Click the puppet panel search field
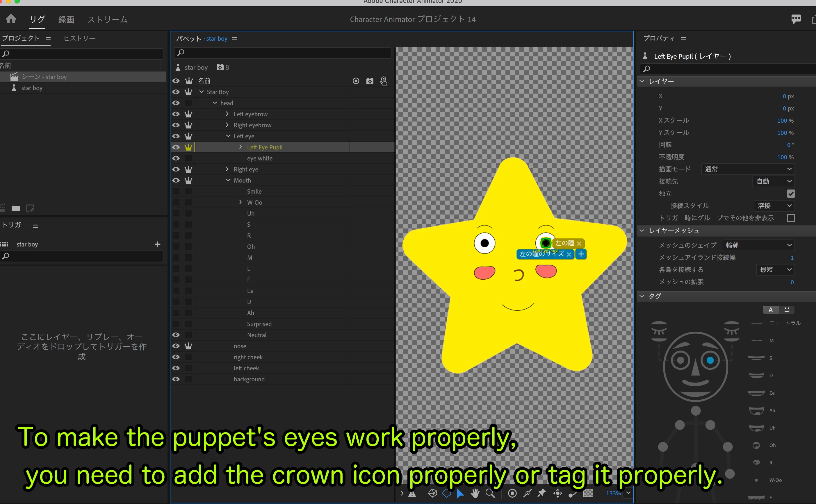 point(284,53)
